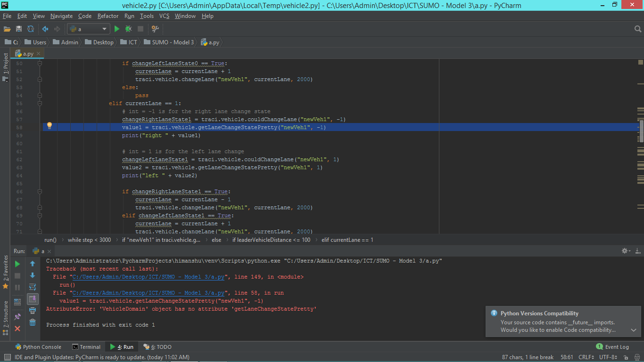Click the Open folder toolbar icon
This screenshot has height=362, width=644.
click(7, 29)
